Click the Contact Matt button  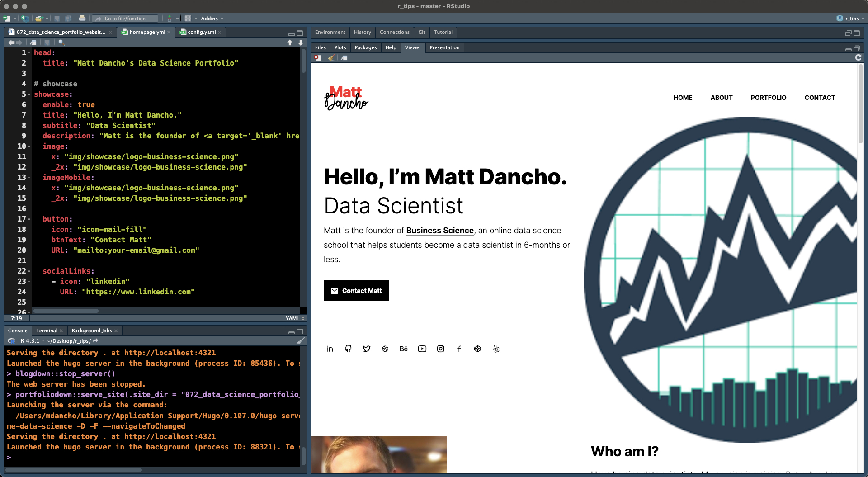356,291
